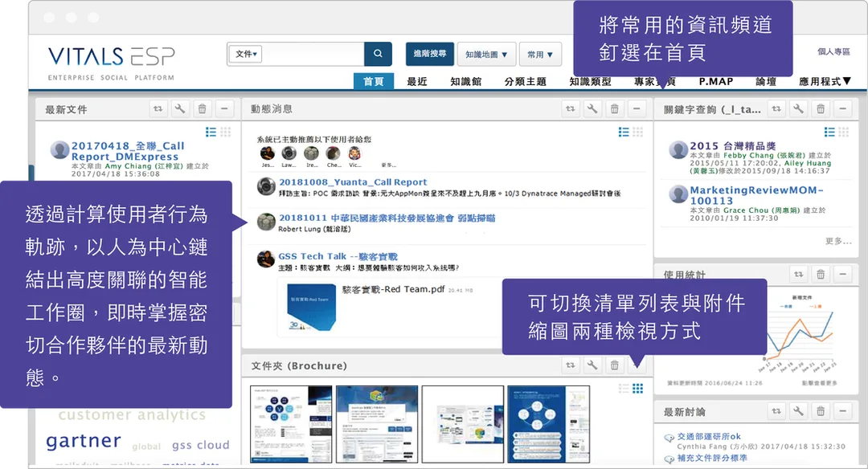Refresh the 使用統計 panel

point(798,274)
